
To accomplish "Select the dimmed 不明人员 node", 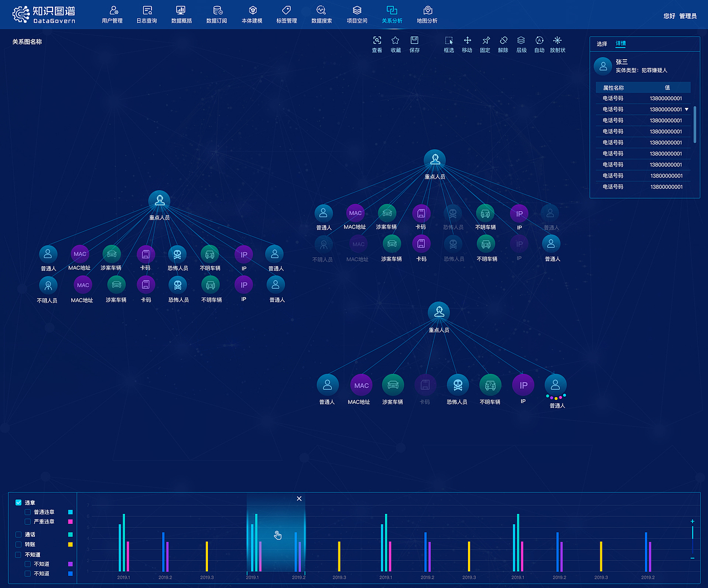I will tap(324, 244).
